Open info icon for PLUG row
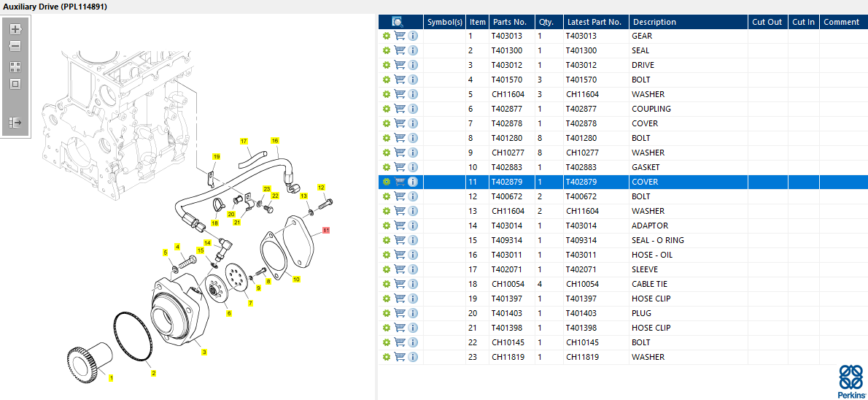This screenshot has height=400, width=868. 413,313
